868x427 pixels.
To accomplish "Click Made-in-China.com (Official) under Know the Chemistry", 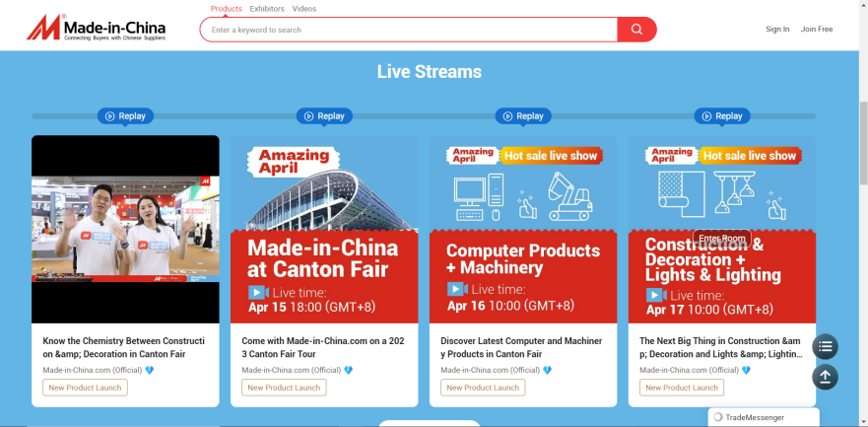I will pos(93,370).
